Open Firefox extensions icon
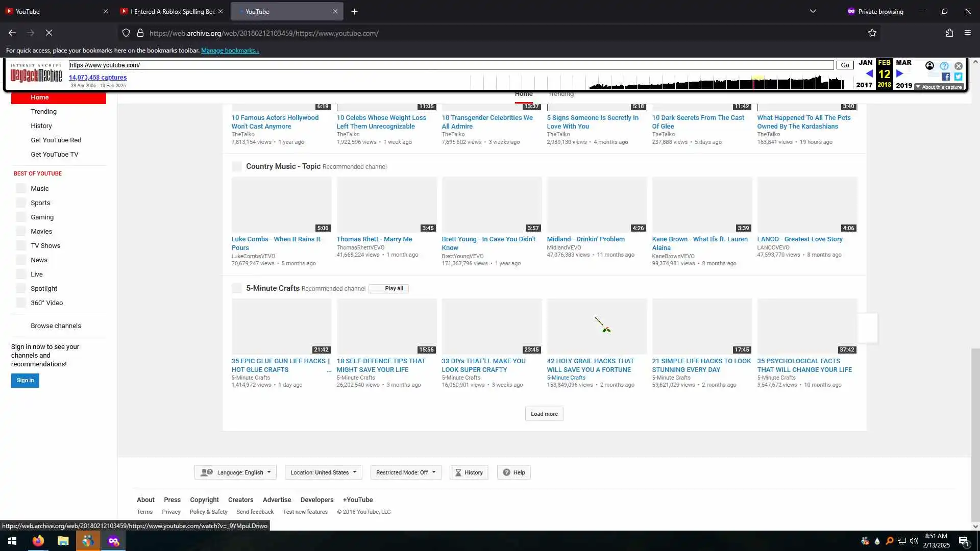This screenshot has height=551, width=980. click(x=949, y=33)
